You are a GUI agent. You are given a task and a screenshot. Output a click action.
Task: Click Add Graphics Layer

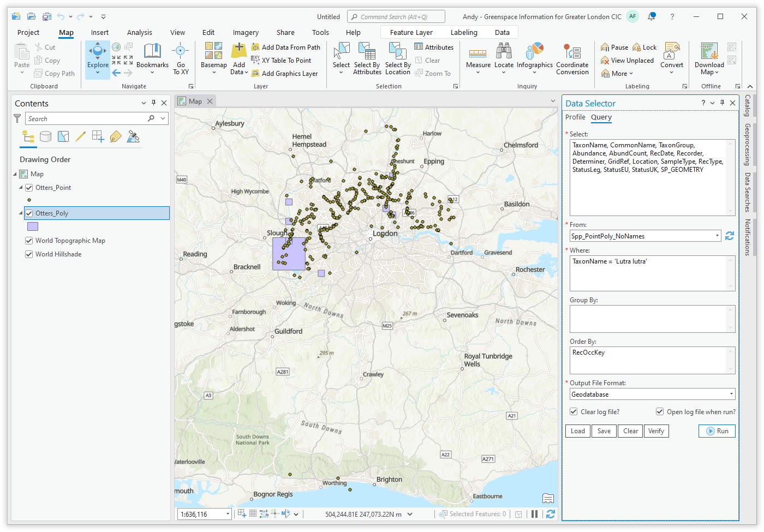tap(284, 74)
